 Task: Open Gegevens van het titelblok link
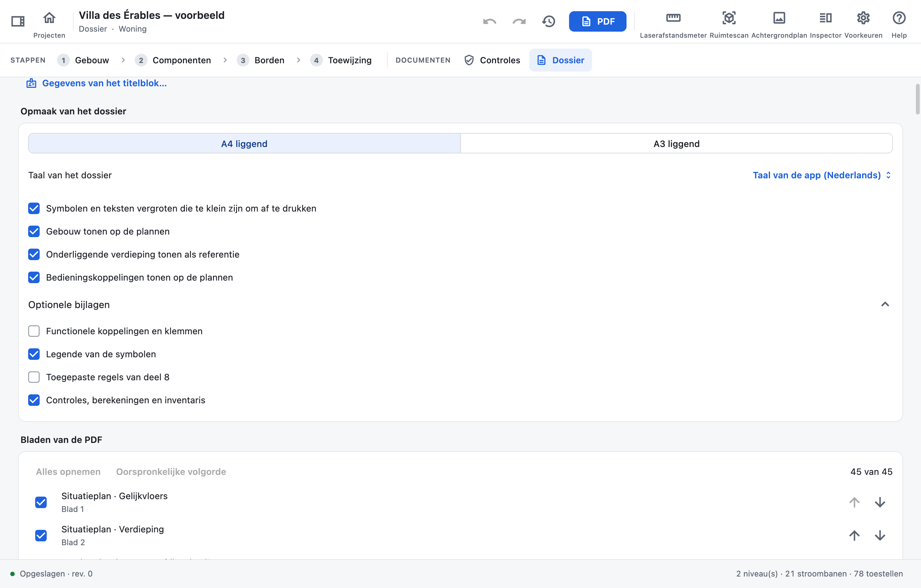tap(96, 83)
